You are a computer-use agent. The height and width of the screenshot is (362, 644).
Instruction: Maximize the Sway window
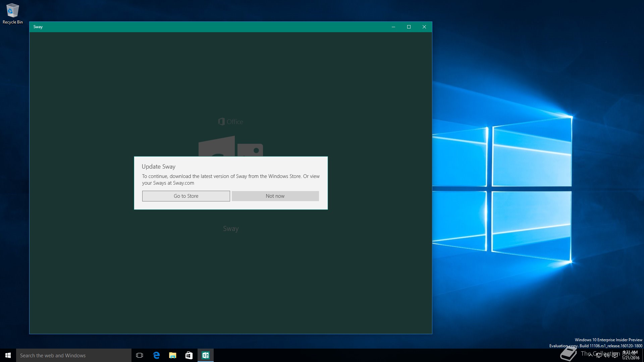click(x=409, y=27)
